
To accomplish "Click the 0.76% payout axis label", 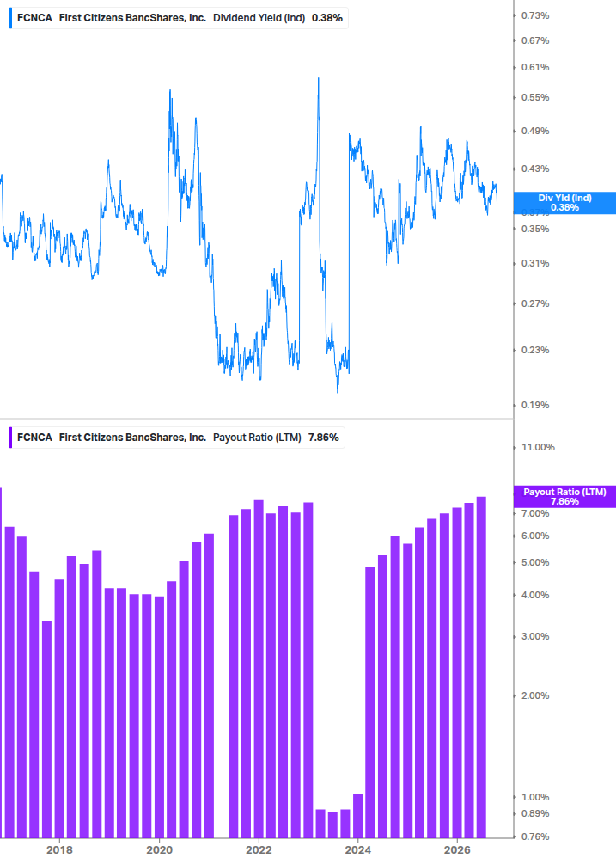I will (x=535, y=836).
